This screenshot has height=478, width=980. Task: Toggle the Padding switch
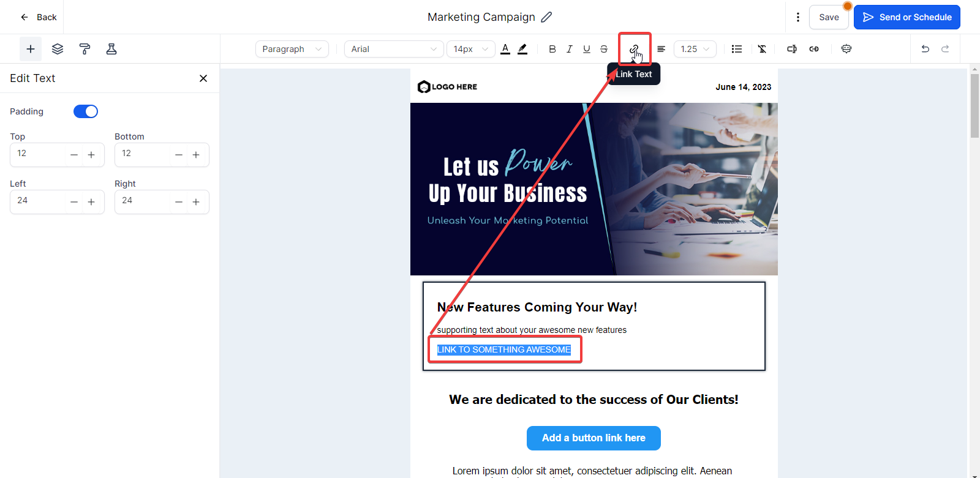click(86, 111)
